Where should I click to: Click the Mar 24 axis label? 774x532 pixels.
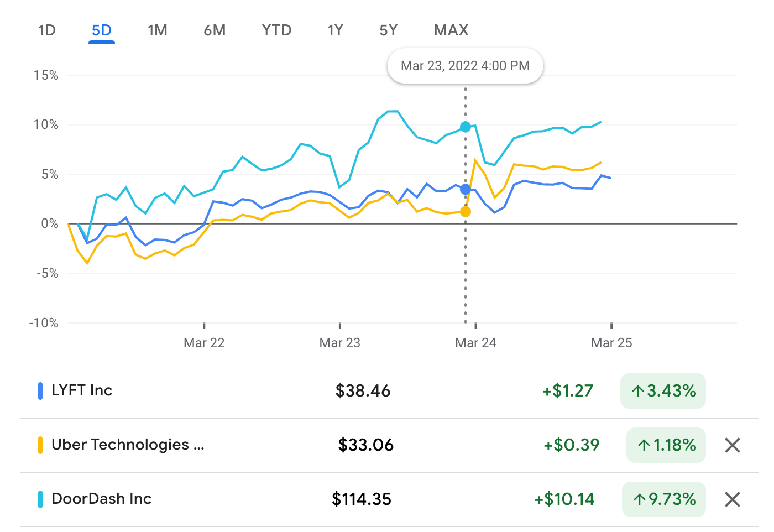coord(475,343)
